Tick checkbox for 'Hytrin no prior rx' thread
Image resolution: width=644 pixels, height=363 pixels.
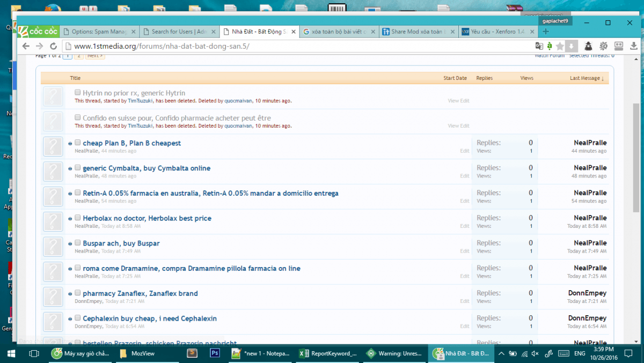click(78, 92)
